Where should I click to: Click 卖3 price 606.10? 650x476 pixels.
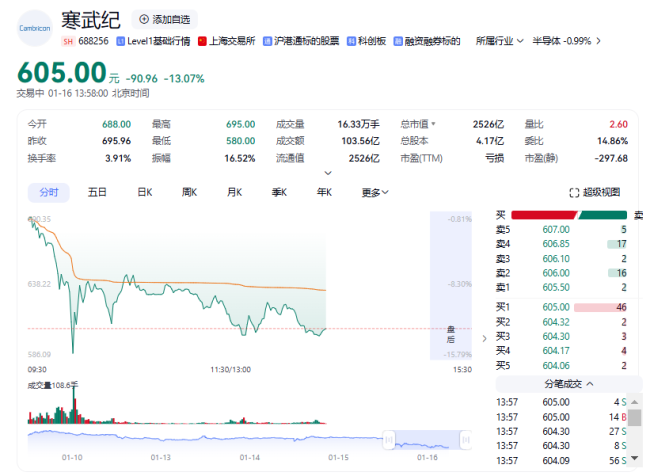556,259
